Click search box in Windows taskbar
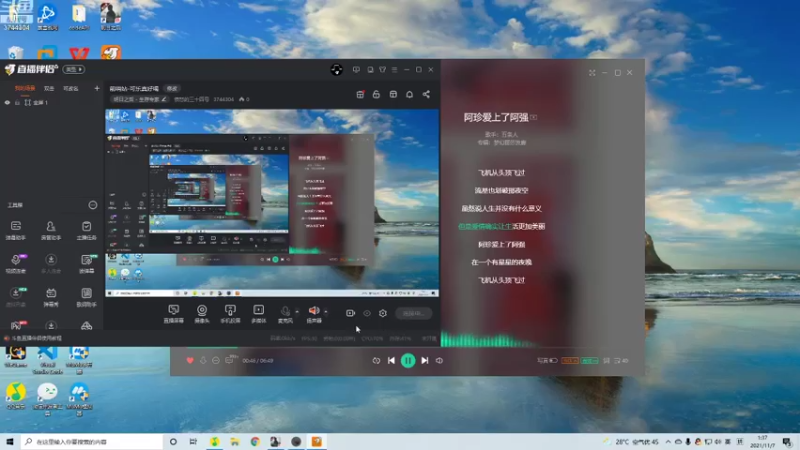The image size is (800, 450). [92, 442]
